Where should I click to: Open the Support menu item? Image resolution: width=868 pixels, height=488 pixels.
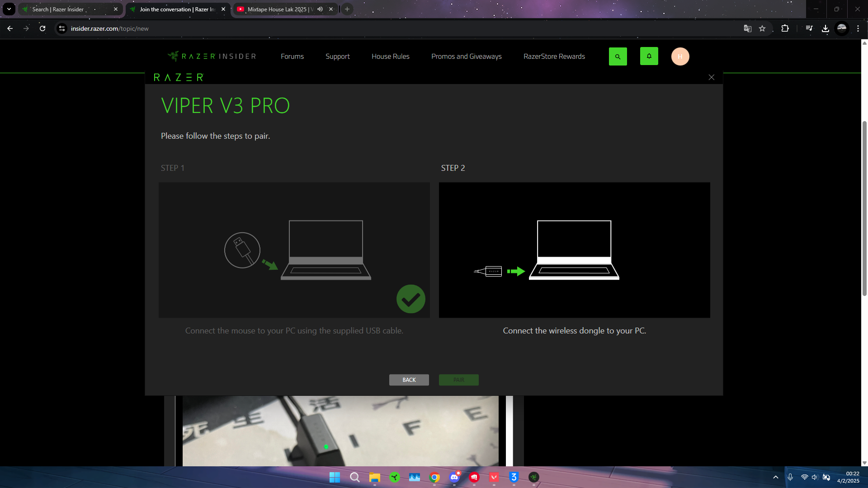click(x=338, y=56)
